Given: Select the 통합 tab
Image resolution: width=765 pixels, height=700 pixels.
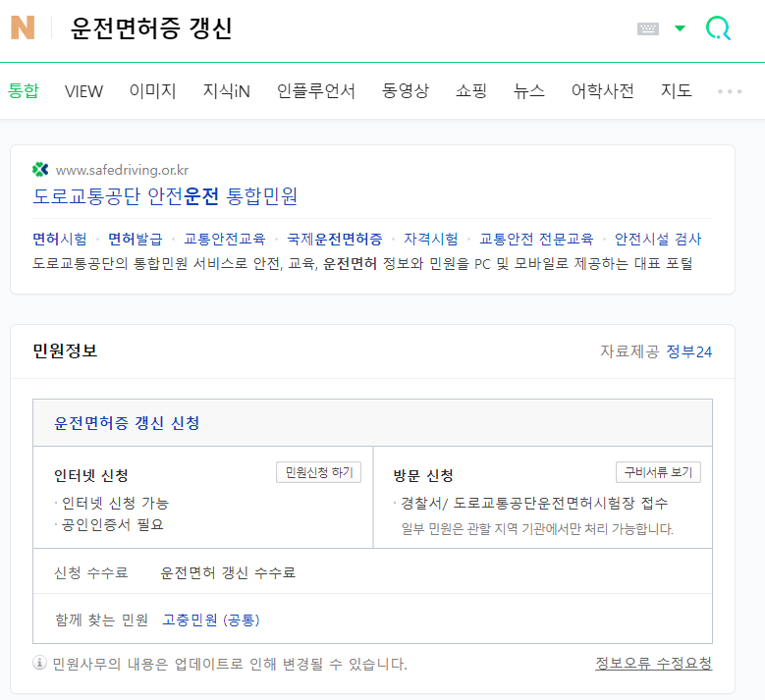Looking at the screenshot, I should [x=23, y=90].
